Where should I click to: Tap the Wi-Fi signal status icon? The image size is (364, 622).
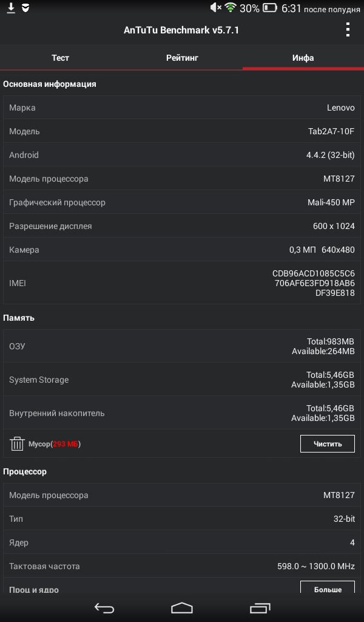point(230,7)
